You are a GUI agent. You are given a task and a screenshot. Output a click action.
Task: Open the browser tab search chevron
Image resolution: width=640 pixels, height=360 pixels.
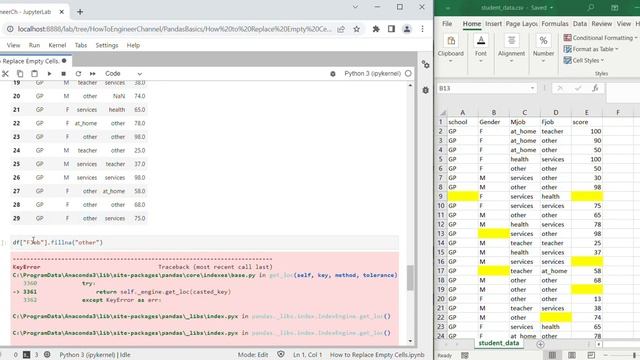[355, 7]
